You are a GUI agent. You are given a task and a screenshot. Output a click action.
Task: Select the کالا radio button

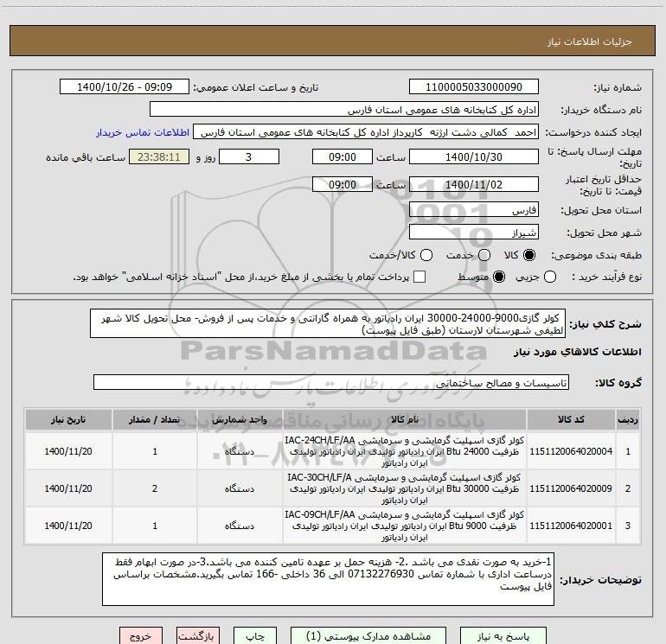pos(529,255)
